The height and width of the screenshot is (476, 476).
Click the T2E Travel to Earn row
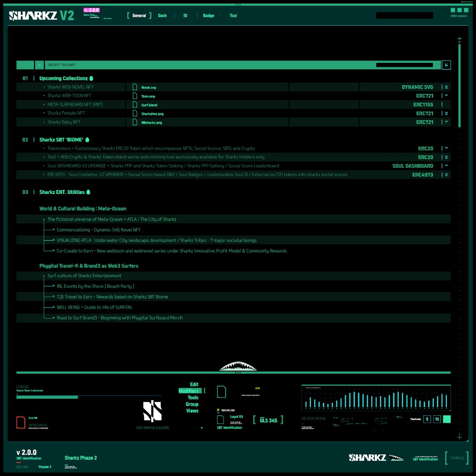pyautogui.click(x=233, y=297)
